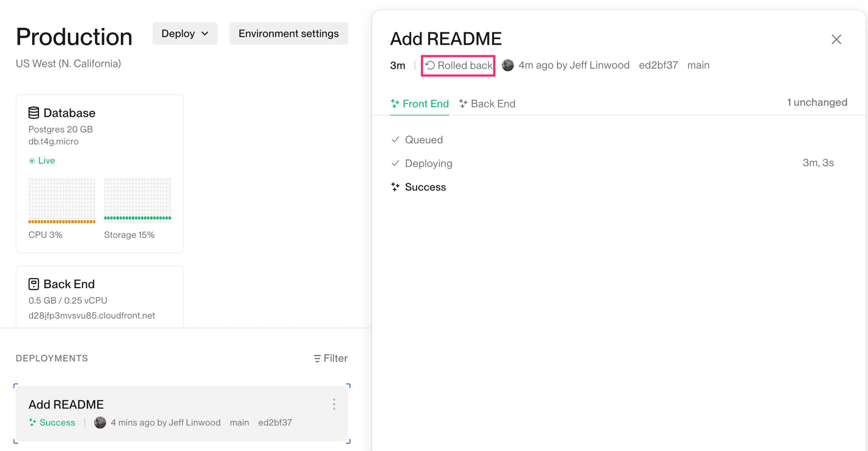This screenshot has height=451, width=868.
Task: Click the 0.5 GB / 0.25 vCPU spec
Action: point(68,300)
